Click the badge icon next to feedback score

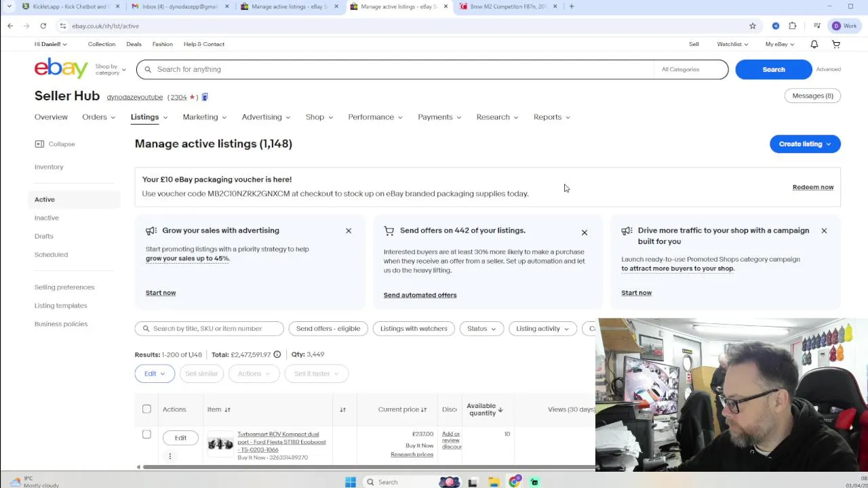click(205, 97)
